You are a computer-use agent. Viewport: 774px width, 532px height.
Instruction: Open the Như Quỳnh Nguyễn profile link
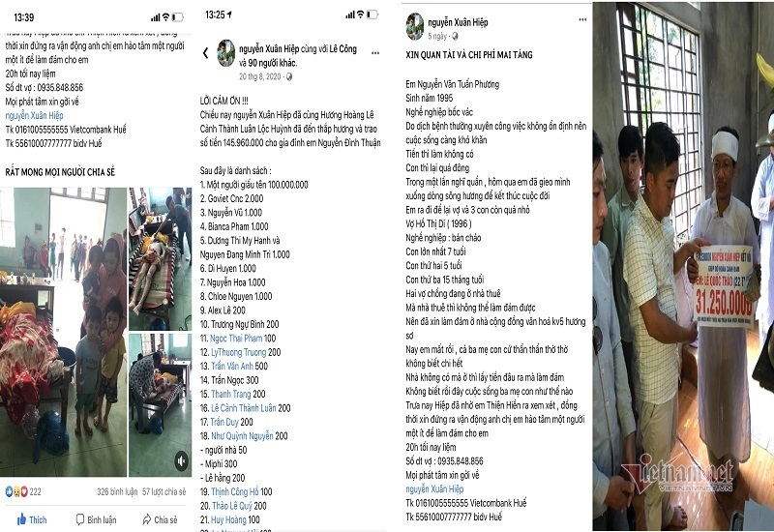[x=242, y=436]
